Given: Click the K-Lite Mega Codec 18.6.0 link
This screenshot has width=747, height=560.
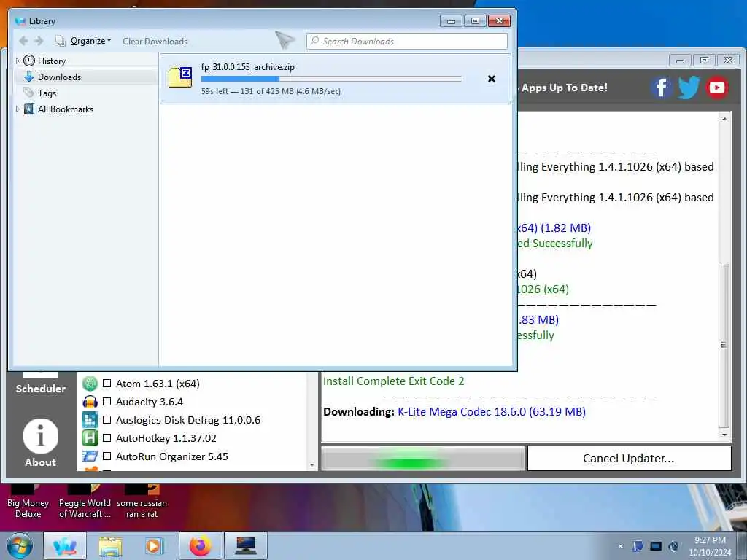Looking at the screenshot, I should [x=491, y=412].
